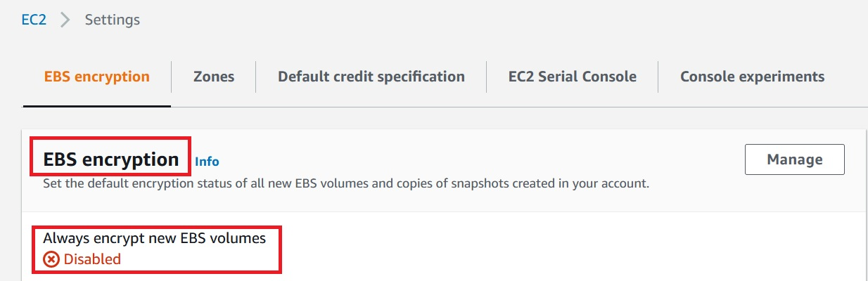
Task: Click the dark underline below the active EBS encryption tab
Action: (97, 105)
